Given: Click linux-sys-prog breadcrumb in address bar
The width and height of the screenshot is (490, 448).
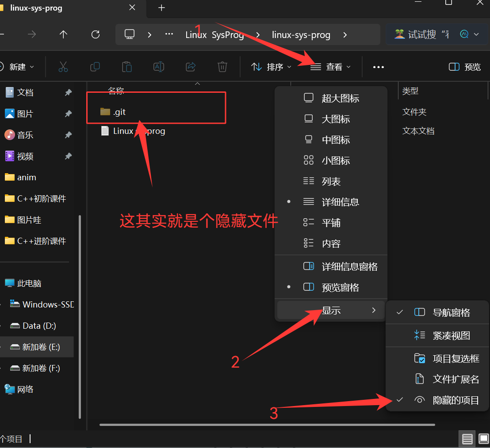Looking at the screenshot, I should click(x=301, y=34).
